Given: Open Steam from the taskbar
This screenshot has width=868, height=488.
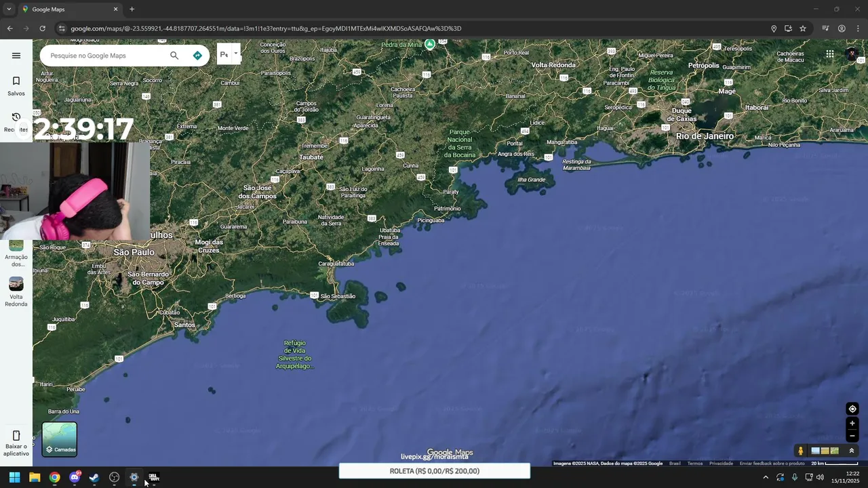Looking at the screenshot, I should (94, 477).
